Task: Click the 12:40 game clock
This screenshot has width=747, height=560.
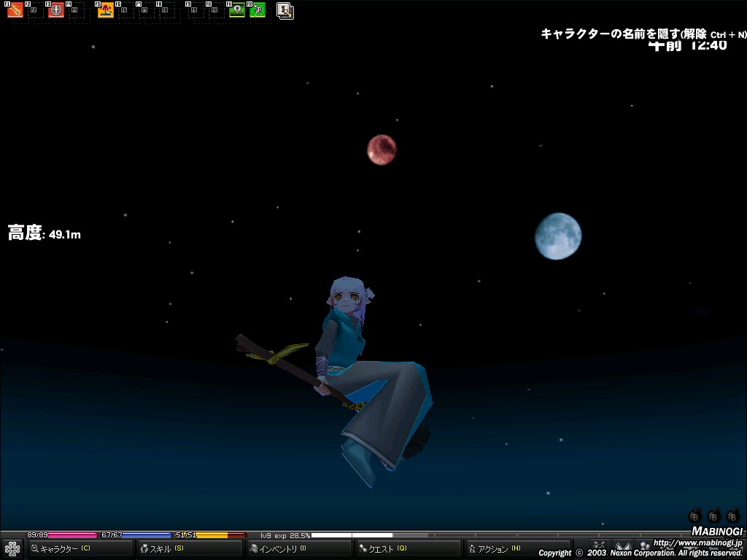Action: coord(708,45)
